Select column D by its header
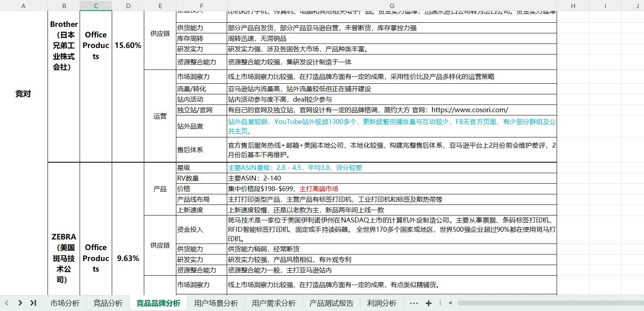644x311 pixels. click(x=128, y=6)
